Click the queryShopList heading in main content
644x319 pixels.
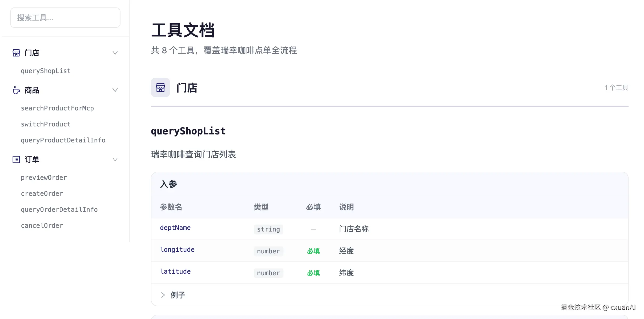tap(188, 131)
